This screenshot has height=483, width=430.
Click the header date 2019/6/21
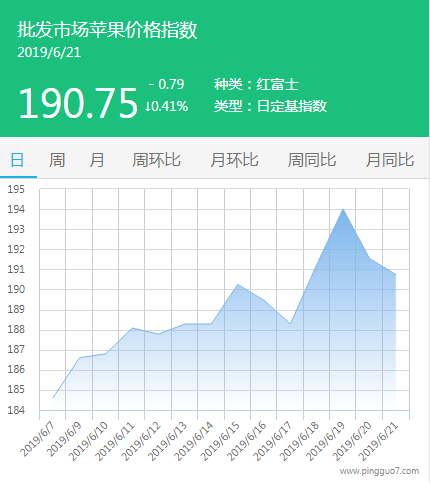[x=49, y=53]
